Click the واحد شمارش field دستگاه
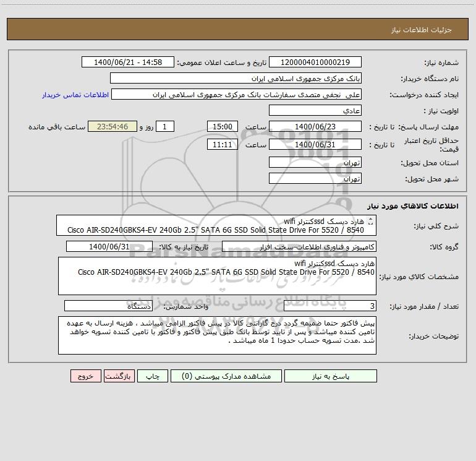The image size is (476, 461). (108, 306)
